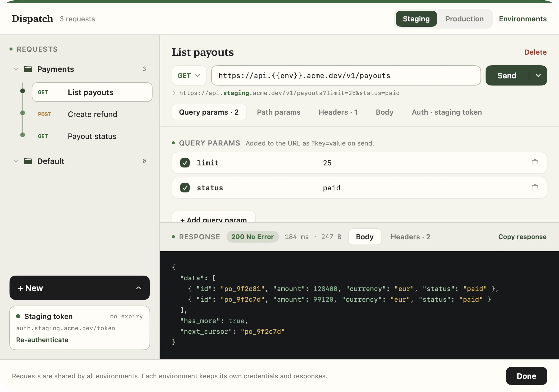The width and height of the screenshot is (559, 392).
Task: Click the status key name
Action: [x=210, y=188]
